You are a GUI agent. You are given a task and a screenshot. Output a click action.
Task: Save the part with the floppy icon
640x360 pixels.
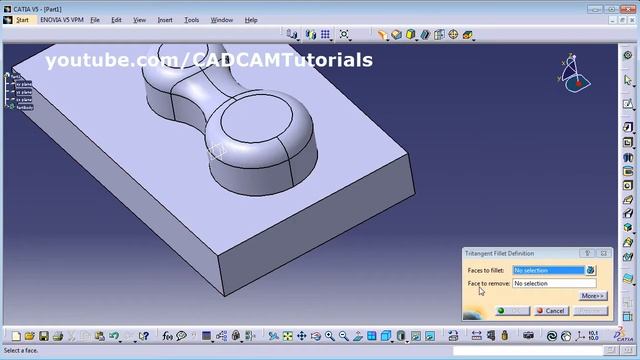coord(44,336)
